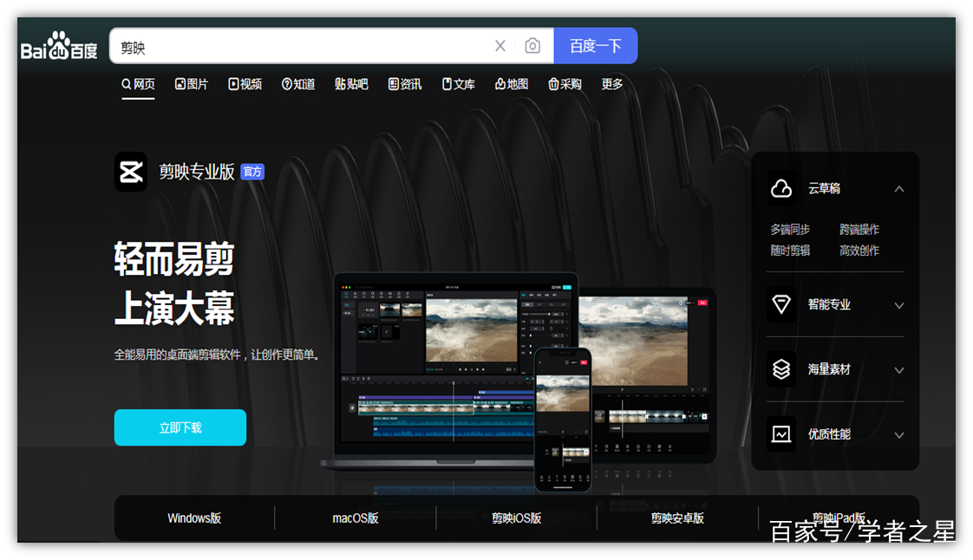Open the 地图 tab

tap(512, 84)
